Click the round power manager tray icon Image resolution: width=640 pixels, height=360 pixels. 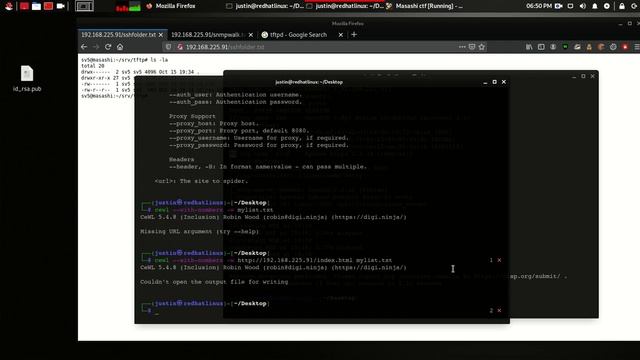607,6
